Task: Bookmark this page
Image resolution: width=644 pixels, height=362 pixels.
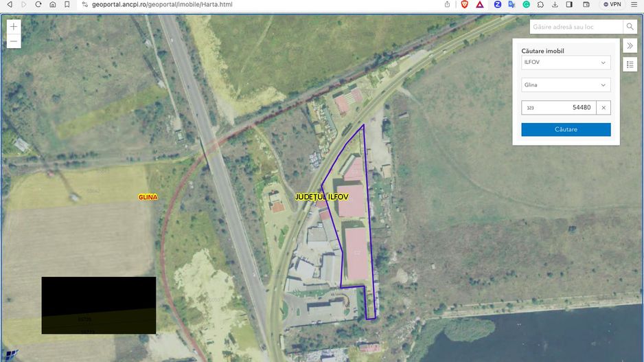Action: pos(67,4)
